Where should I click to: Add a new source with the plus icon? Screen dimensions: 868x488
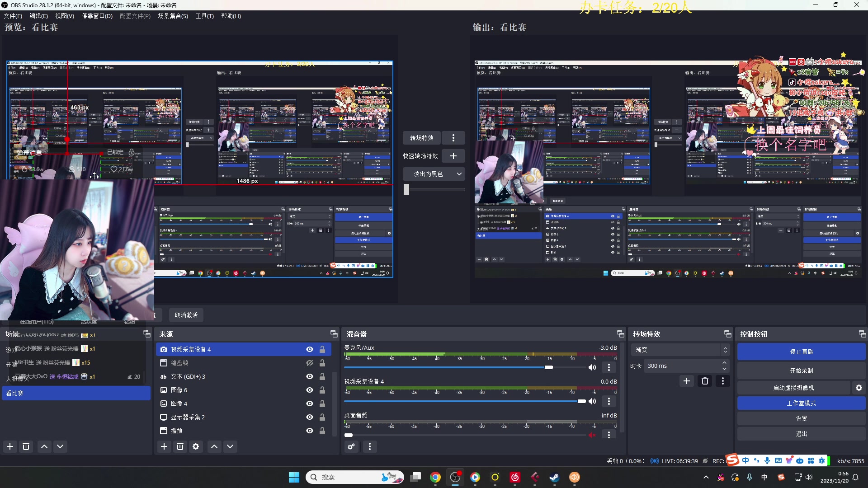164,446
